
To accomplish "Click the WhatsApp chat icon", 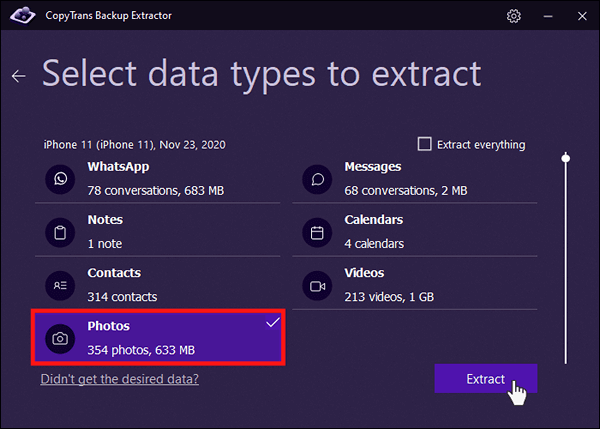I will click(60, 179).
